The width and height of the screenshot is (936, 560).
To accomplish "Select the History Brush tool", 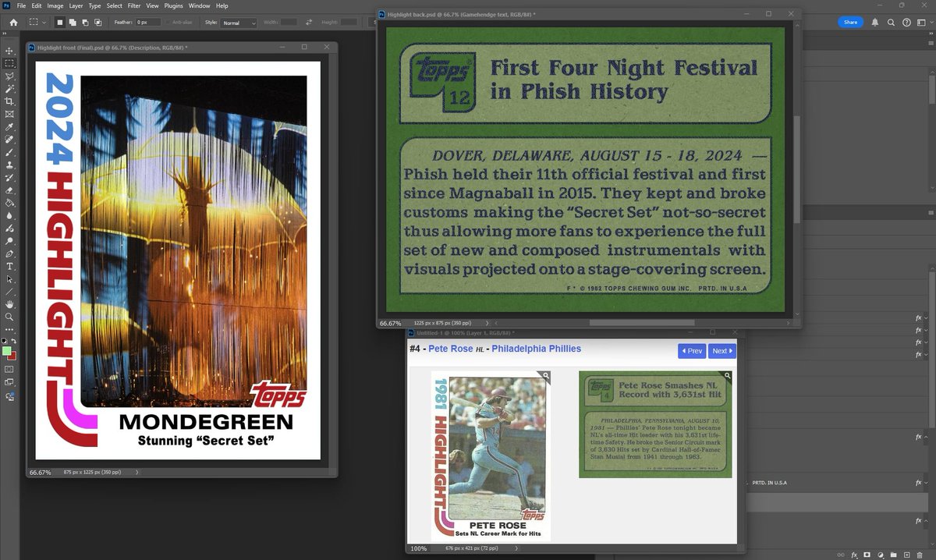I will point(9,177).
